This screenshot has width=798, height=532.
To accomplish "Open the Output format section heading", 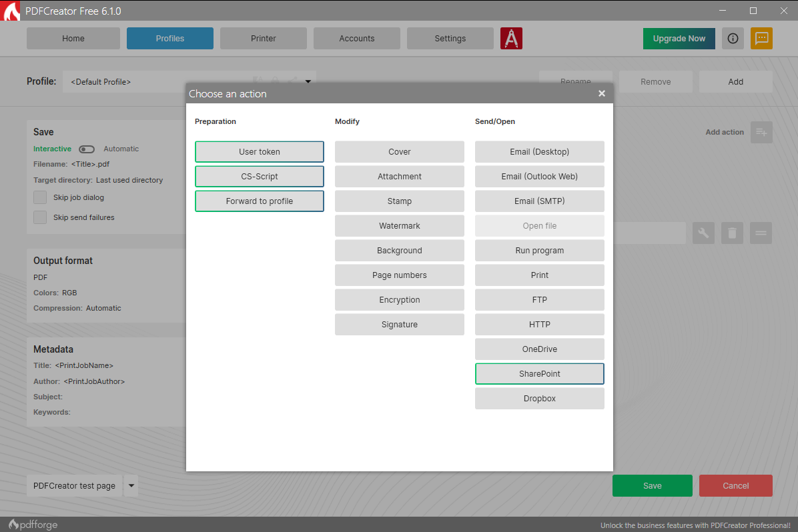I will [x=63, y=261].
